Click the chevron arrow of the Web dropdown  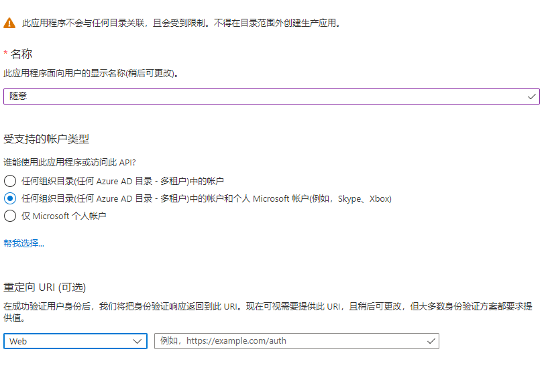coord(138,341)
